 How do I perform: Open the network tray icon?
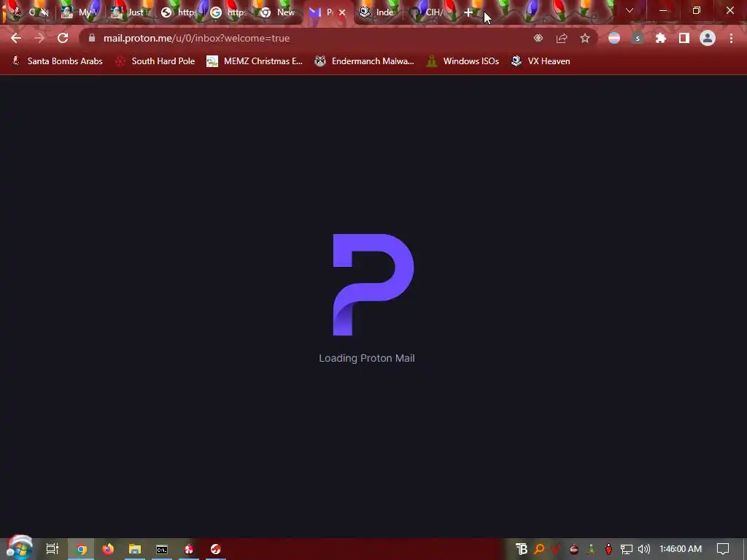(x=626, y=549)
